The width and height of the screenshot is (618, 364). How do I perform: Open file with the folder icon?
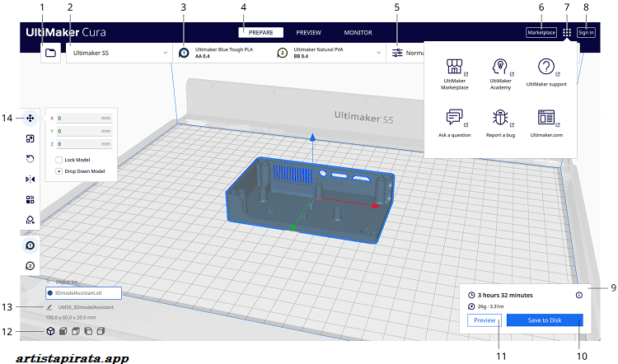point(50,53)
